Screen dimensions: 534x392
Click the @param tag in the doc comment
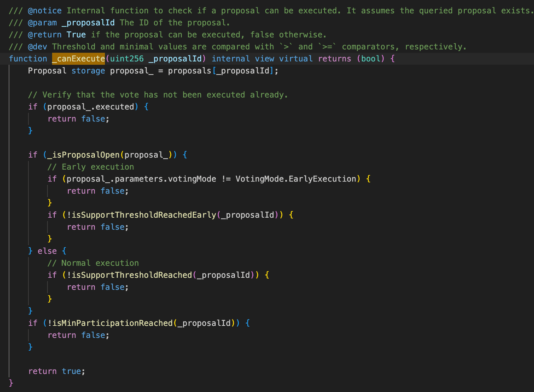pyautogui.click(x=42, y=23)
